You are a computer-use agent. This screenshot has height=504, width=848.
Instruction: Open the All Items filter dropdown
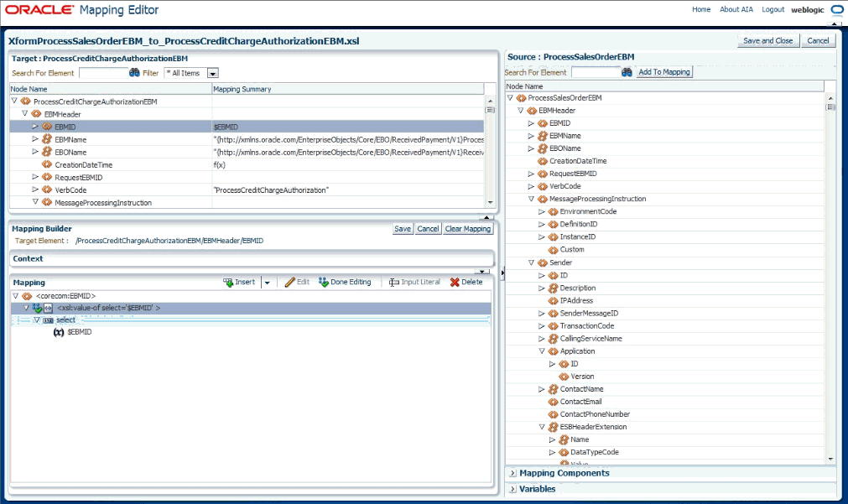[x=212, y=74]
